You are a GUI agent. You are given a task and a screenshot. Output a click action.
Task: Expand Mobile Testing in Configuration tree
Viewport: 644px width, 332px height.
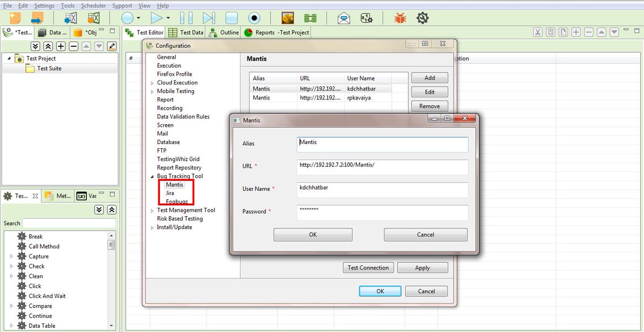(152, 91)
